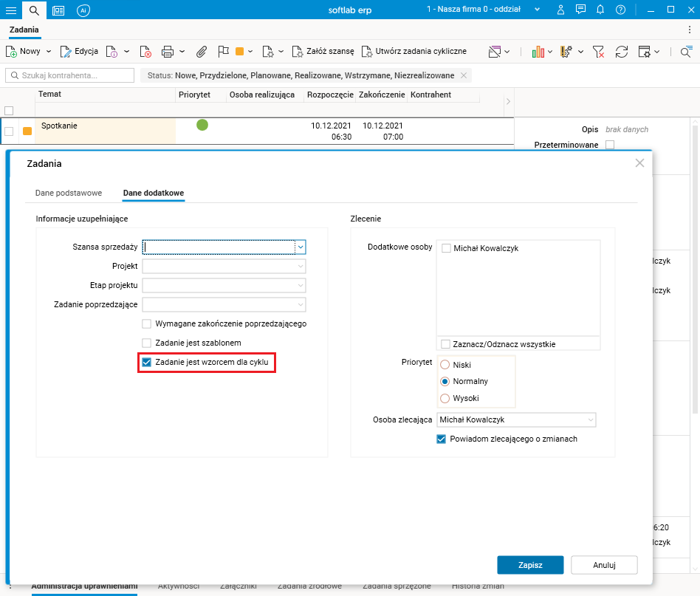Expand the Nowy dropdown arrow
The image size is (700, 596).
coord(49,52)
